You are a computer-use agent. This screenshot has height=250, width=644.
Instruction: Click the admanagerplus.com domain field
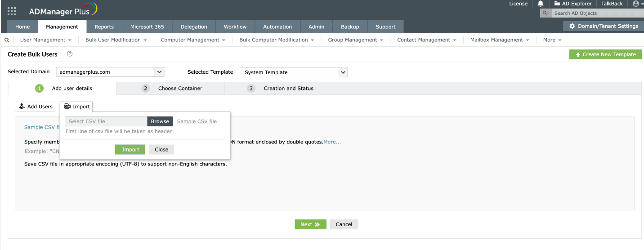click(x=106, y=72)
